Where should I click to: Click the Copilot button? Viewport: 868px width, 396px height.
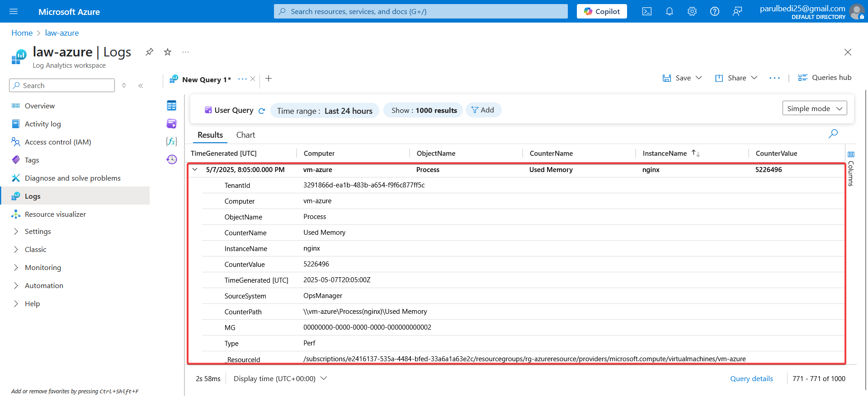(602, 11)
